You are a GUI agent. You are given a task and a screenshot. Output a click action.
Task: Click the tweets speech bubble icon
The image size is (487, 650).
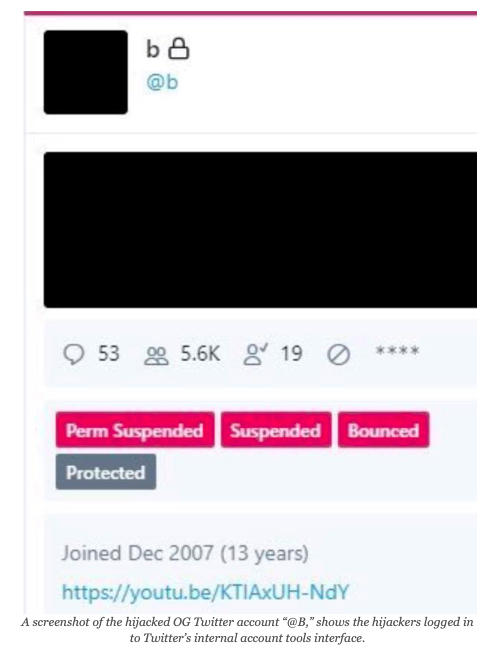point(74,354)
